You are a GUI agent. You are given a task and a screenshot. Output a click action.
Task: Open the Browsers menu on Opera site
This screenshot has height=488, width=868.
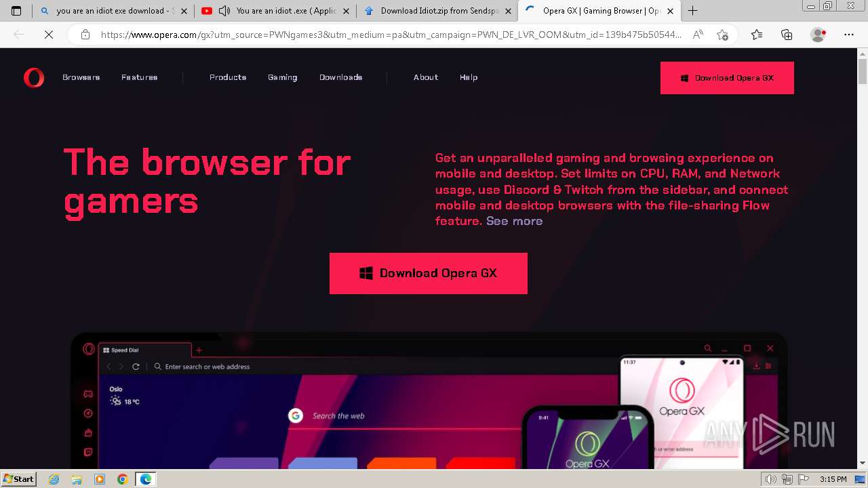pos(81,77)
